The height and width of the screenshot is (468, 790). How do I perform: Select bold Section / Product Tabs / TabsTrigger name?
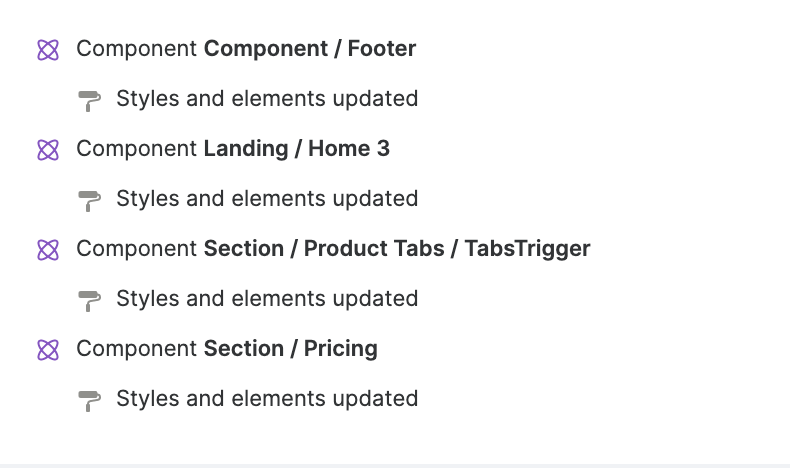(397, 248)
